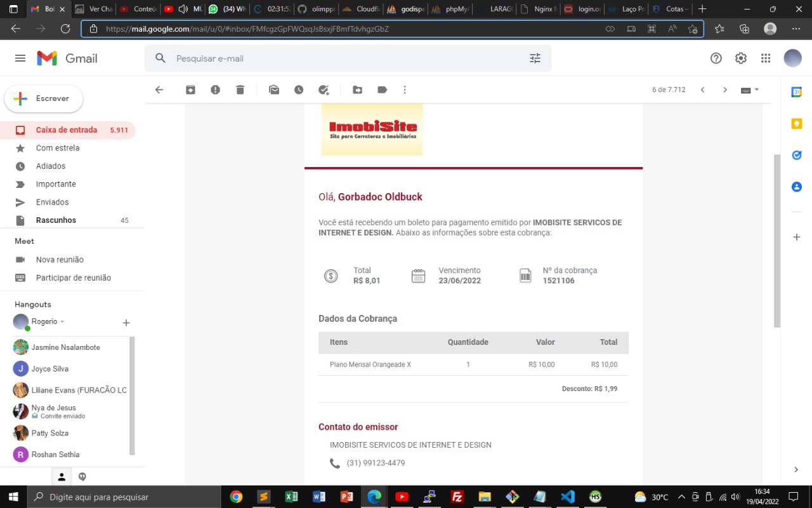Apply a label to this email
This screenshot has width=812, height=508.
pos(382,90)
